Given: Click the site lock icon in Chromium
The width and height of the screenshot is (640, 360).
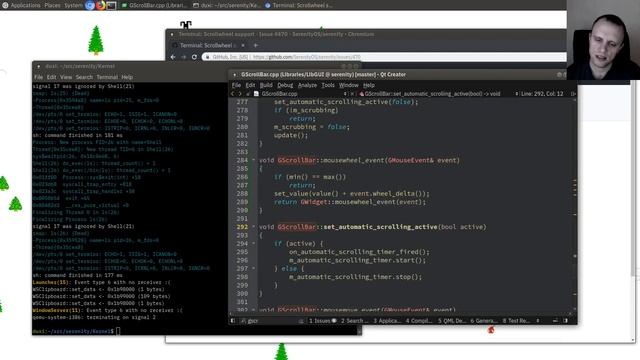Looking at the screenshot, I should tap(207, 57).
